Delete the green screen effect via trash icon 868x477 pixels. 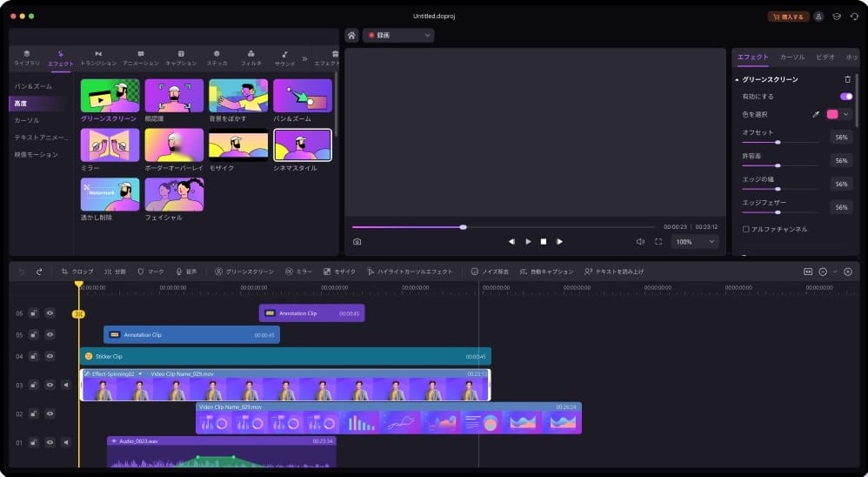pyautogui.click(x=848, y=79)
